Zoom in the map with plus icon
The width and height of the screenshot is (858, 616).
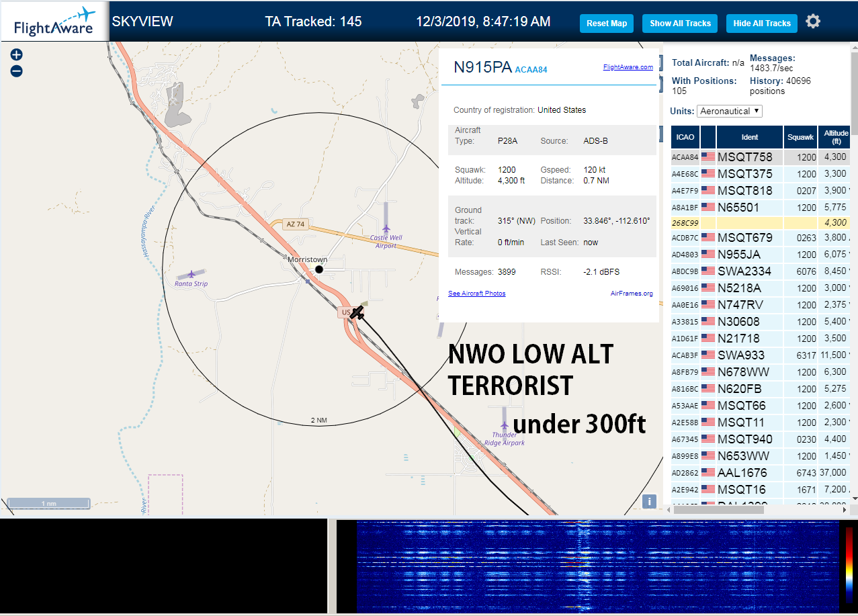(x=17, y=55)
